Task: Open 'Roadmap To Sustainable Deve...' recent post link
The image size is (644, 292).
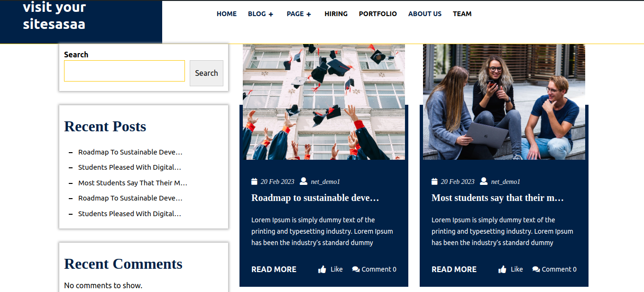Action: pyautogui.click(x=130, y=152)
